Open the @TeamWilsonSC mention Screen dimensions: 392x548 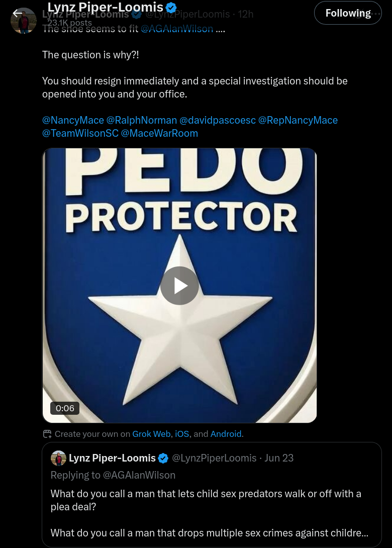point(80,133)
